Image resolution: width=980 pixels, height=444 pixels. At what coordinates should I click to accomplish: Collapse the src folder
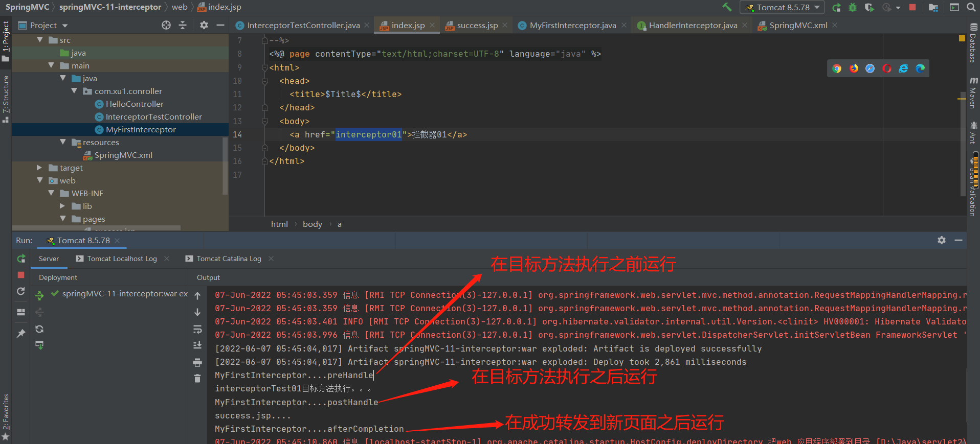(40, 40)
